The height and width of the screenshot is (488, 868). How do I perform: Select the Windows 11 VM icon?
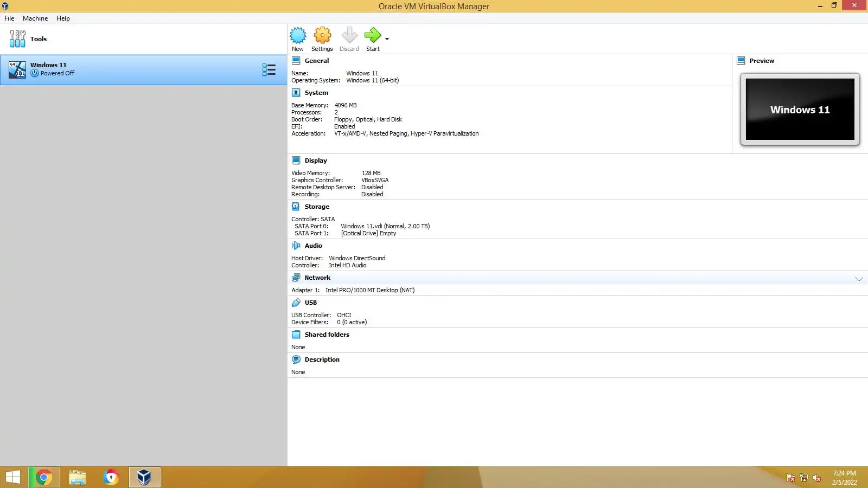pos(17,69)
